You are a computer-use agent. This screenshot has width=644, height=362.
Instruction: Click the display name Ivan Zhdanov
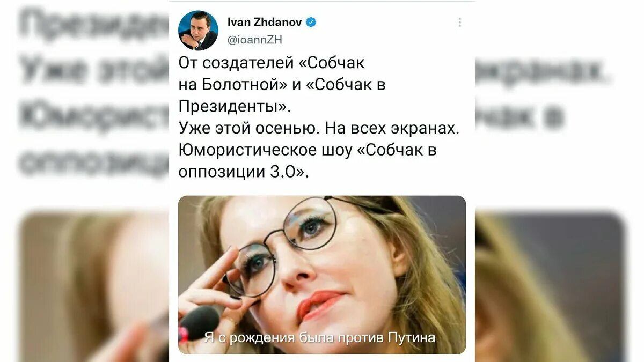coord(265,23)
